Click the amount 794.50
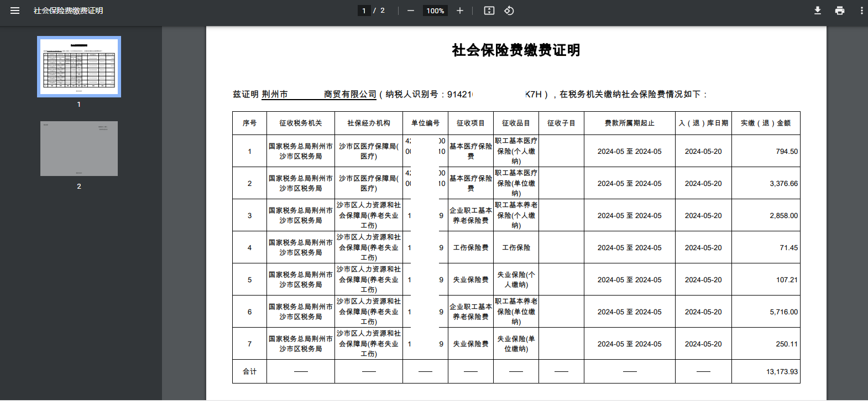 click(x=787, y=151)
